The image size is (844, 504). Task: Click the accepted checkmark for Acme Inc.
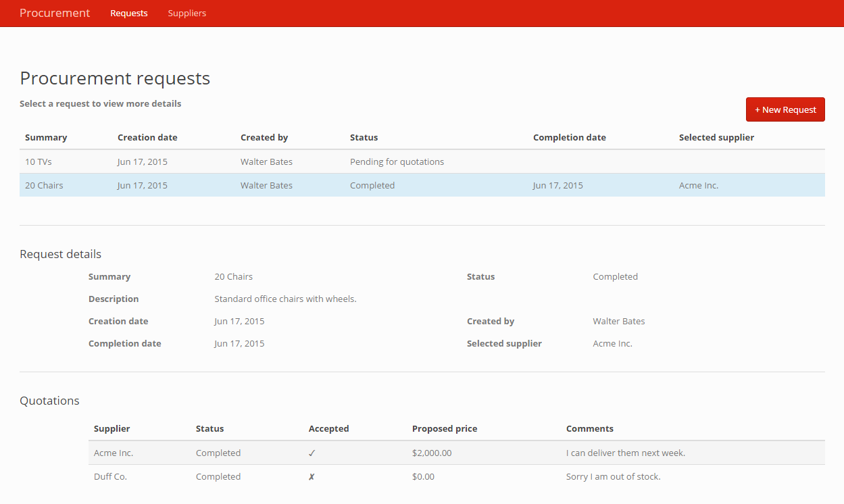tap(312, 453)
